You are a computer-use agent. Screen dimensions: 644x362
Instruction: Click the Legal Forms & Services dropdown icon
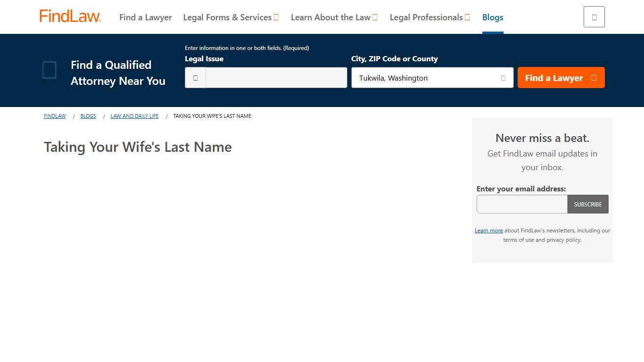click(276, 17)
